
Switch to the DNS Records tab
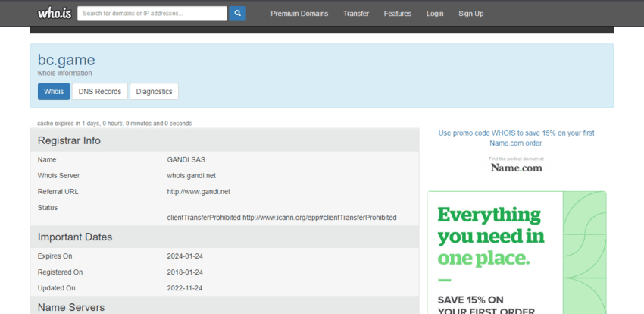coord(100,92)
